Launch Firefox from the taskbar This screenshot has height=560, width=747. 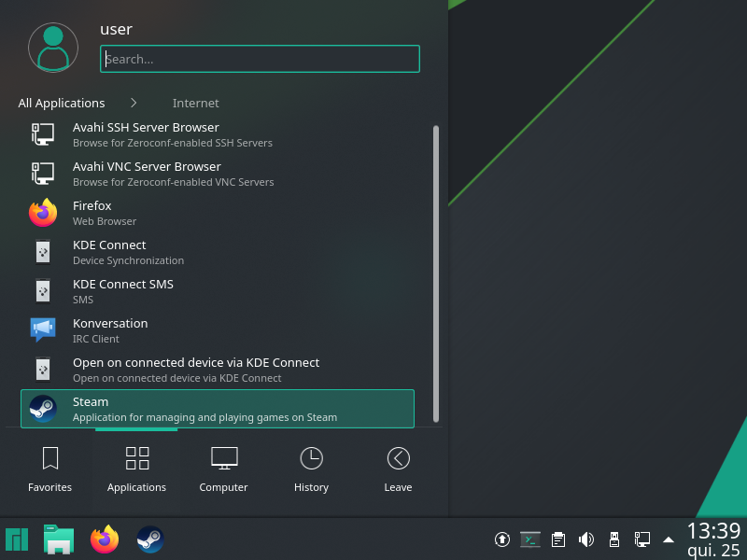[105, 539]
